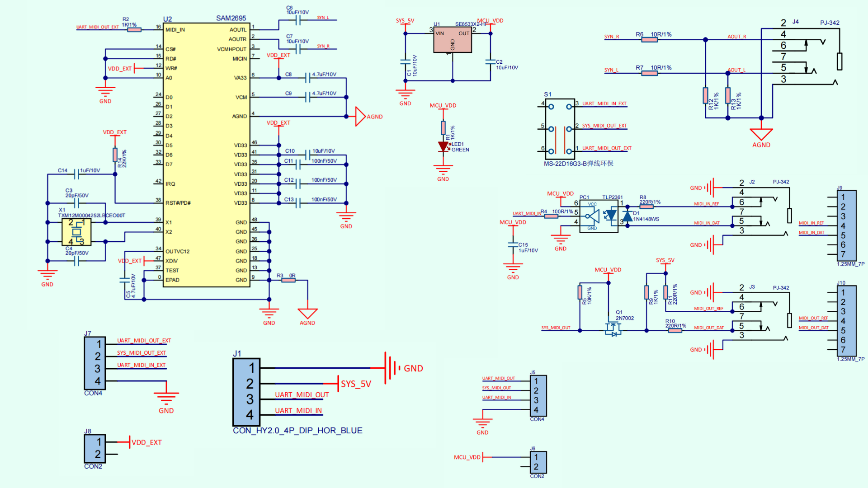The image size is (868, 488).
Task: Select the TLP2361 optocoupler PC1 symbol
Action: (x=599, y=216)
